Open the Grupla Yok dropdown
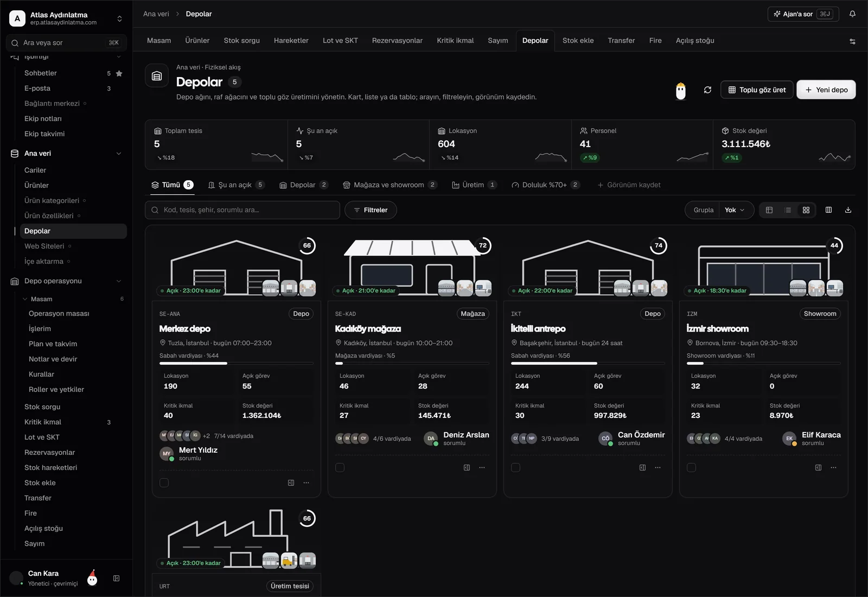The image size is (868, 597). (x=735, y=210)
